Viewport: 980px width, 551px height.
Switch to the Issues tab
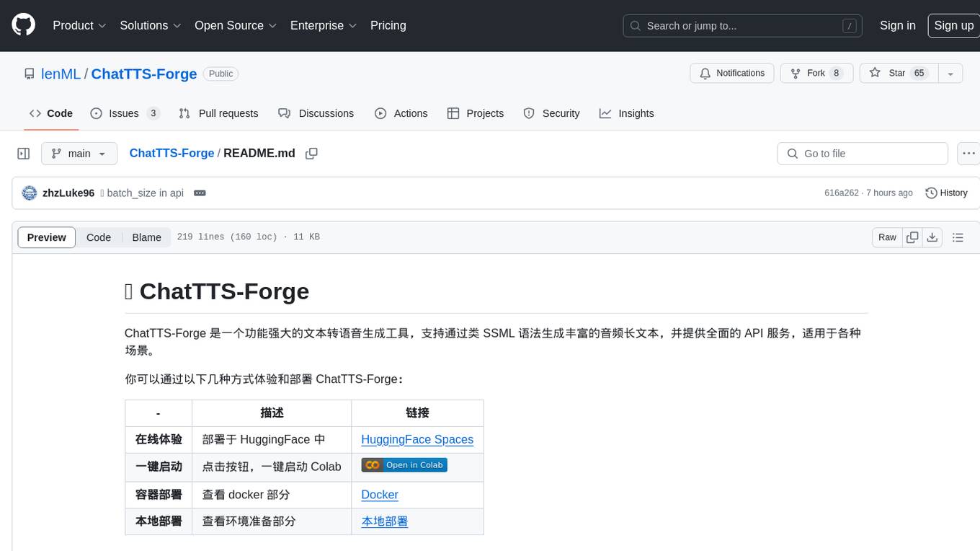coord(125,113)
